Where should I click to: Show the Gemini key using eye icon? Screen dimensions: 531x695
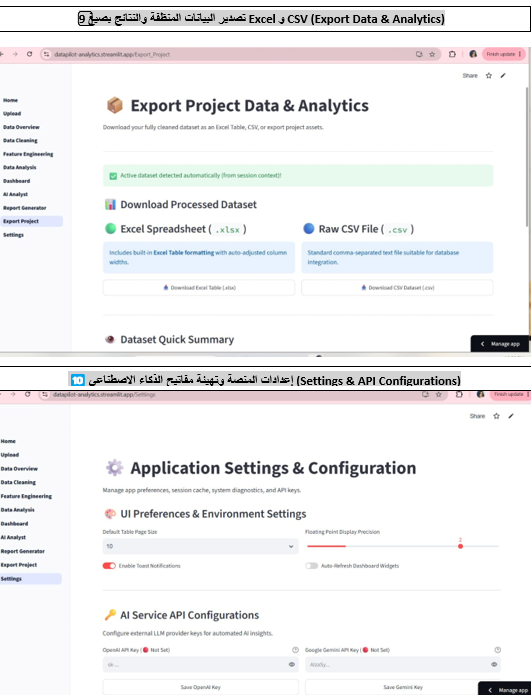[x=494, y=664]
